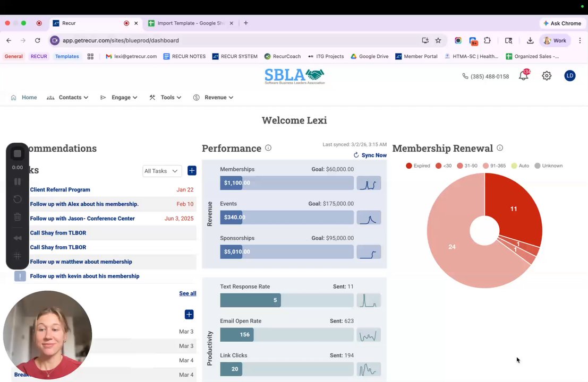
Task: Click the Membership Renewal info icon
Action: pyautogui.click(x=500, y=148)
